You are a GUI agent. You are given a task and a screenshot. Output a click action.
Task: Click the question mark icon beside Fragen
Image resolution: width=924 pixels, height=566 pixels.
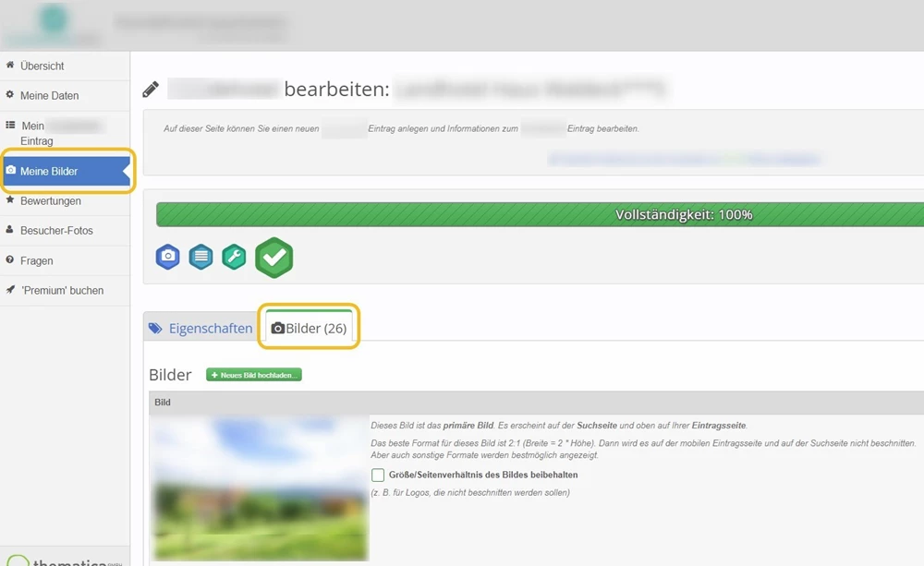[x=11, y=260]
